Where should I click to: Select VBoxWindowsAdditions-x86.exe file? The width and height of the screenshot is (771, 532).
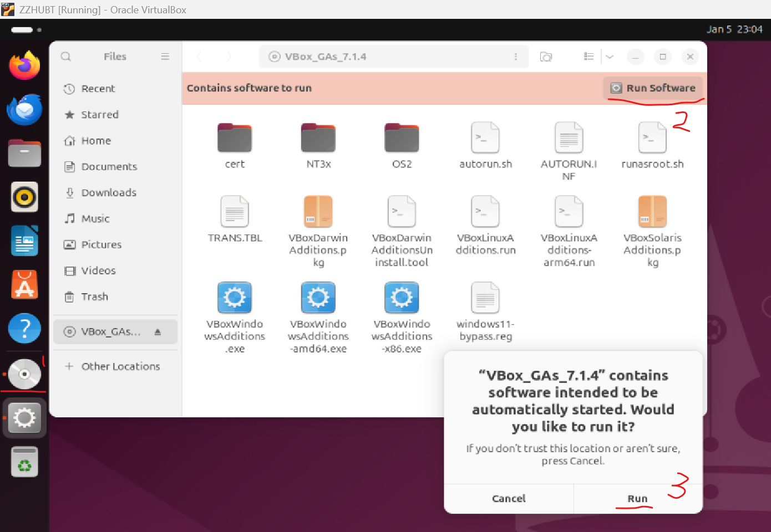[402, 318]
